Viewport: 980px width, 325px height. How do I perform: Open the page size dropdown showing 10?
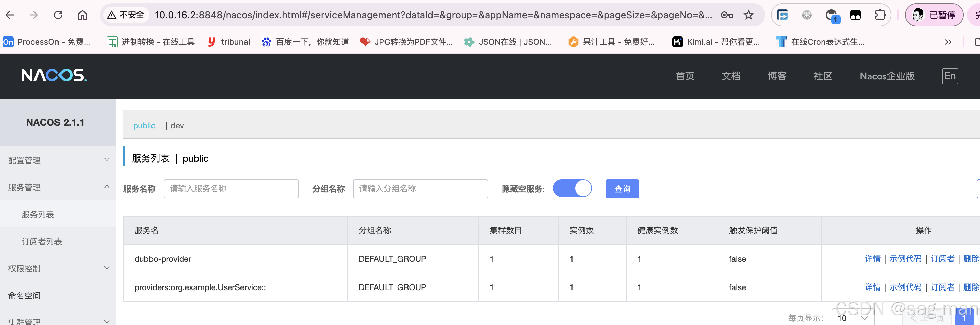point(852,317)
